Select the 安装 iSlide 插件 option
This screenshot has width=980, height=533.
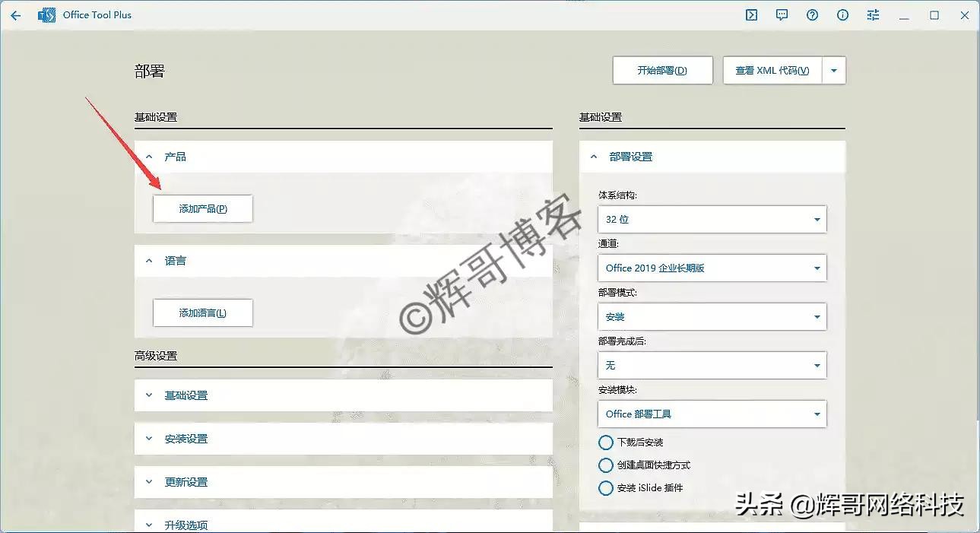606,487
